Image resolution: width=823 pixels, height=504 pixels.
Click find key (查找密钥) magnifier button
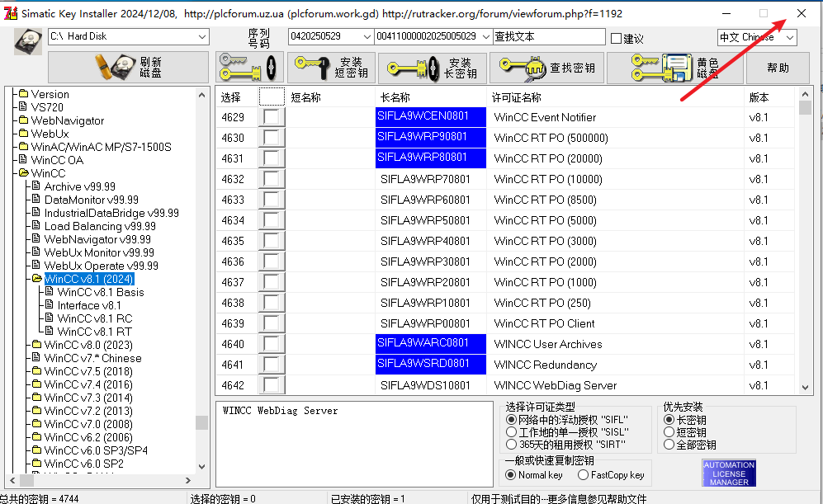546,68
